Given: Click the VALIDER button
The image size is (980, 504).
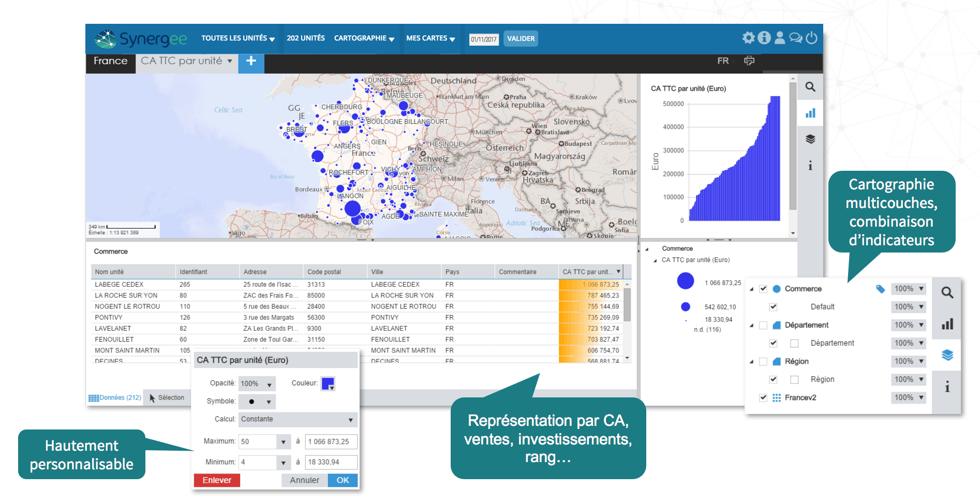Looking at the screenshot, I should (x=521, y=39).
